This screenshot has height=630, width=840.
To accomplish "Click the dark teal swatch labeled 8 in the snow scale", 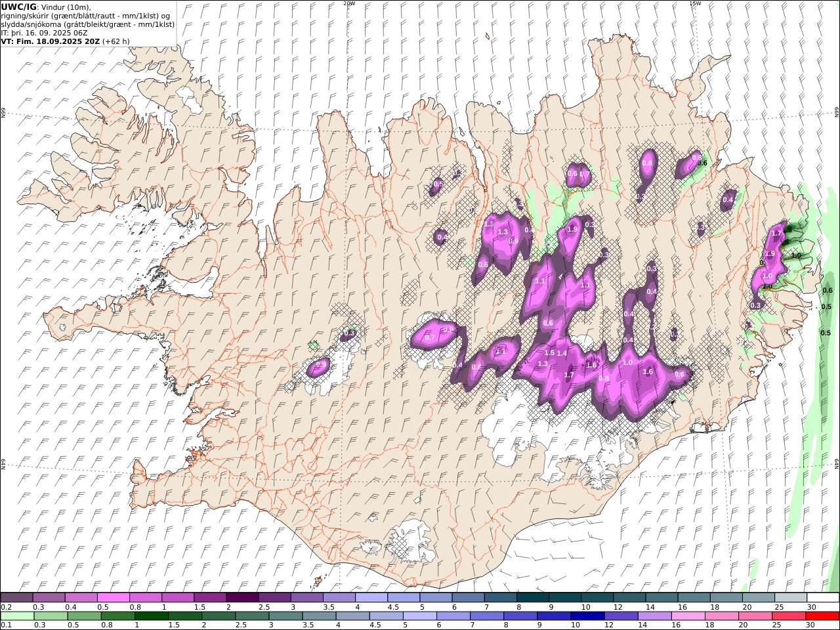I will [x=532, y=597].
